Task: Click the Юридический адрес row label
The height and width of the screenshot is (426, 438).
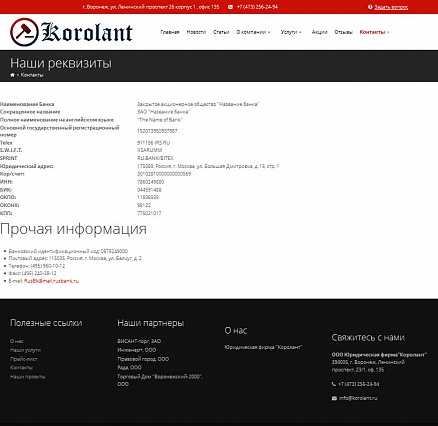Action: click(27, 166)
